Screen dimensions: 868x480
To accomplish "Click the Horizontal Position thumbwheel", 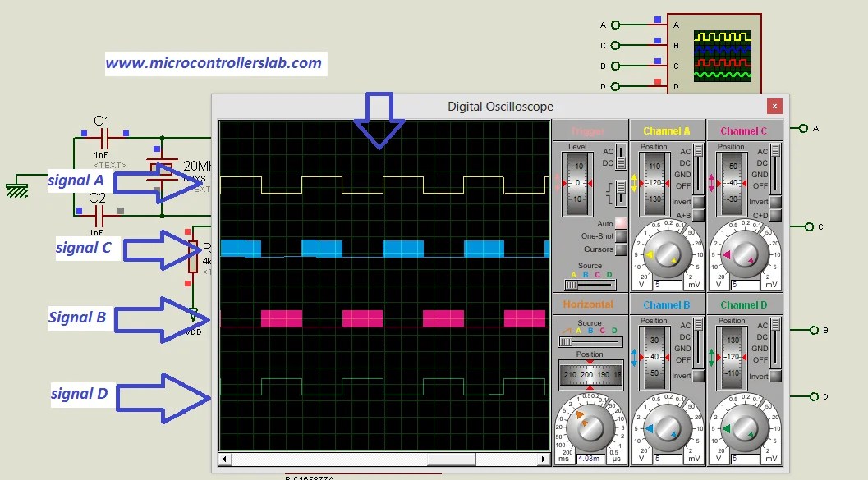I will click(590, 375).
